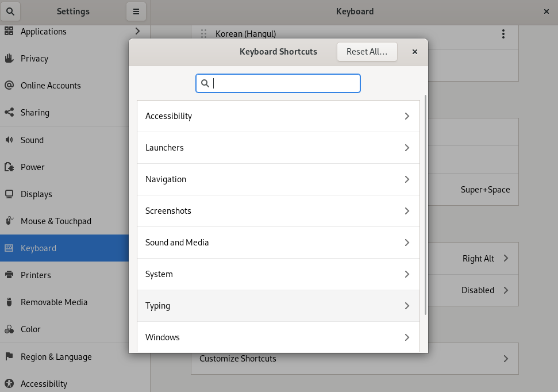Image resolution: width=558 pixels, height=392 pixels.
Task: Open the Sound and Media shortcuts
Action: pos(278,243)
